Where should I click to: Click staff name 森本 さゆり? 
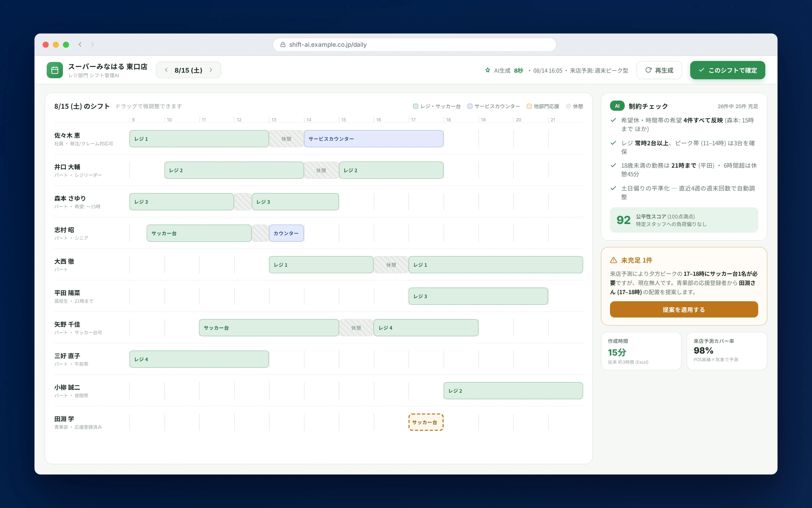click(x=70, y=198)
